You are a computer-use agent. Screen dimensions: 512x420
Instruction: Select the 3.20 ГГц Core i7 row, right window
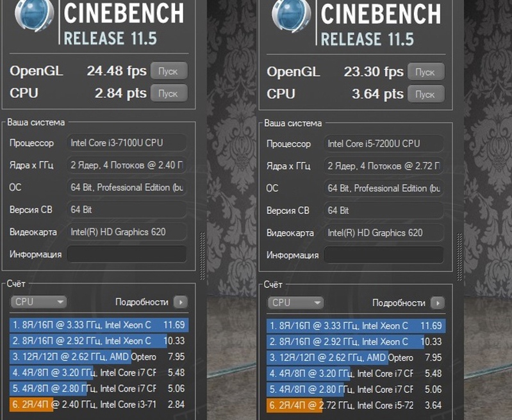coord(356,374)
